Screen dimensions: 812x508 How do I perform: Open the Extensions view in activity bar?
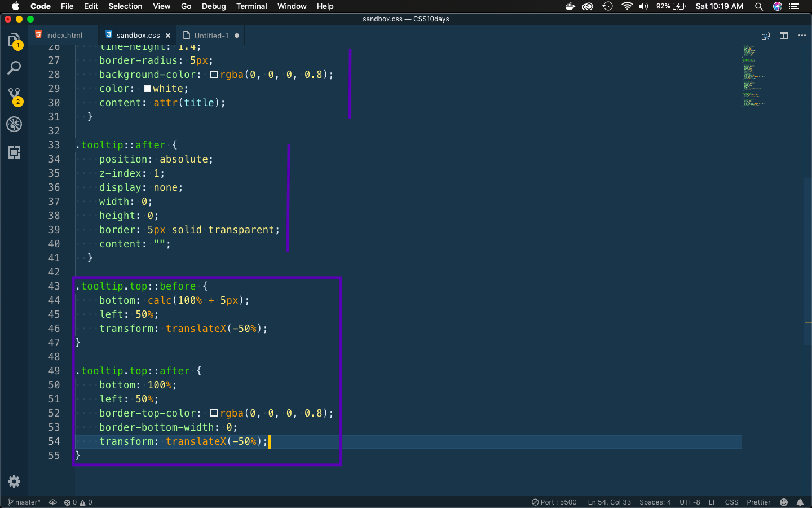tap(14, 152)
